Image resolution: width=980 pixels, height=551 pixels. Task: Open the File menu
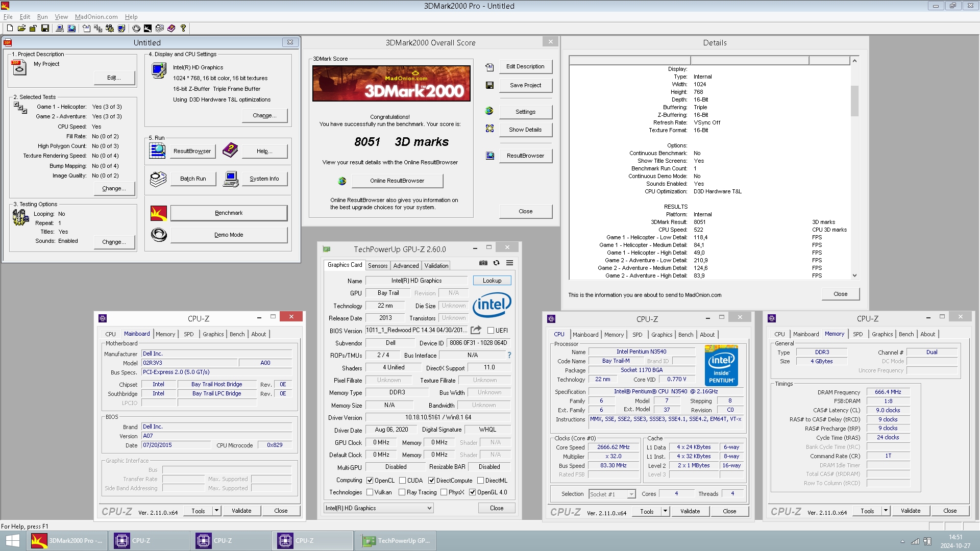8,17
